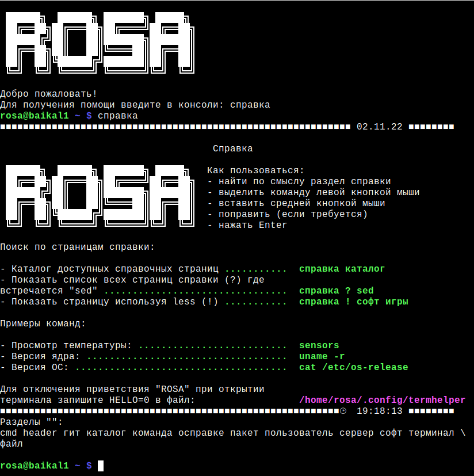The width and height of the screenshot is (474, 476).
Task: Click the time 19:18:13
Action: tap(379, 411)
